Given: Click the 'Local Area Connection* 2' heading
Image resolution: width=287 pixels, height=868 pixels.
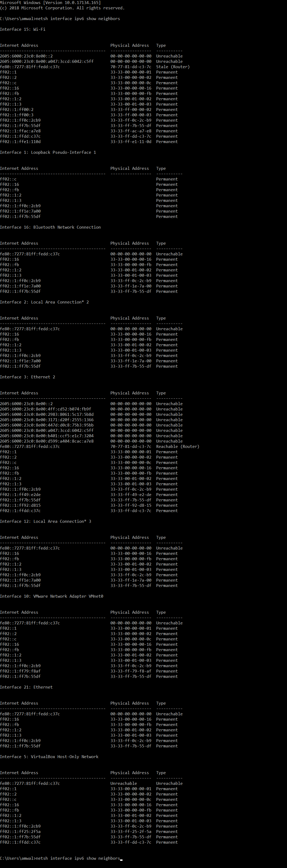Looking at the screenshot, I should point(44,302).
